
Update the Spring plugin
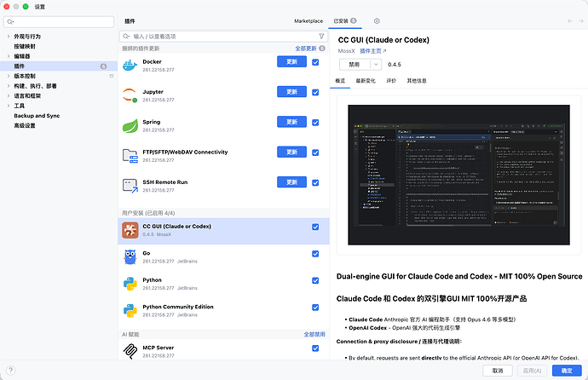pyautogui.click(x=291, y=122)
